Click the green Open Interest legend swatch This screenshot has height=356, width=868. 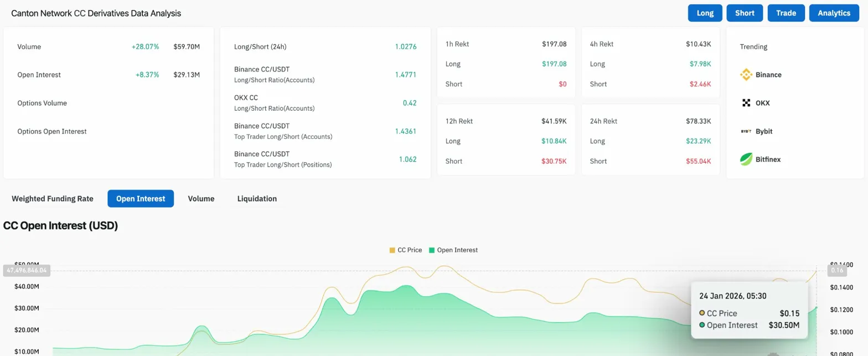pyautogui.click(x=432, y=250)
